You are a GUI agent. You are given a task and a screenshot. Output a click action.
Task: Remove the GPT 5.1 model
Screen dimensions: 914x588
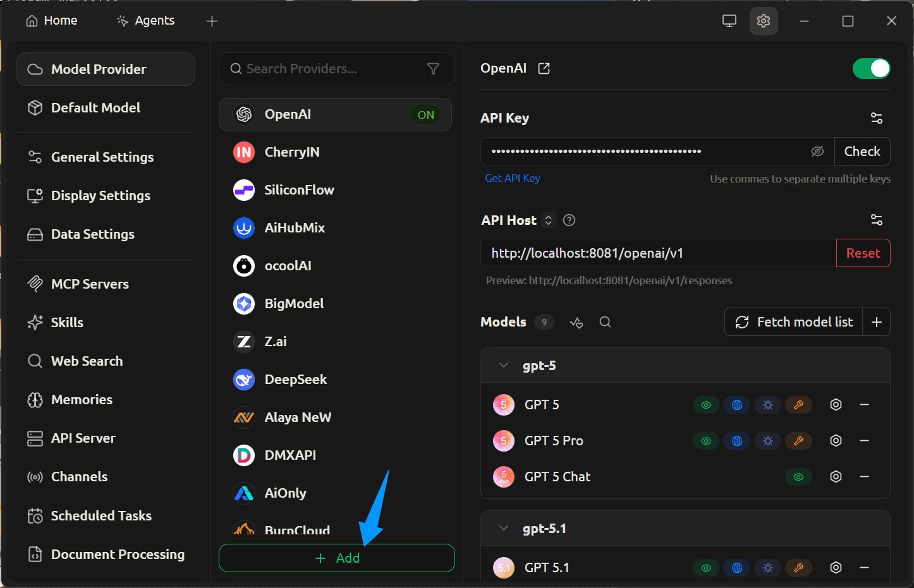[x=865, y=568]
